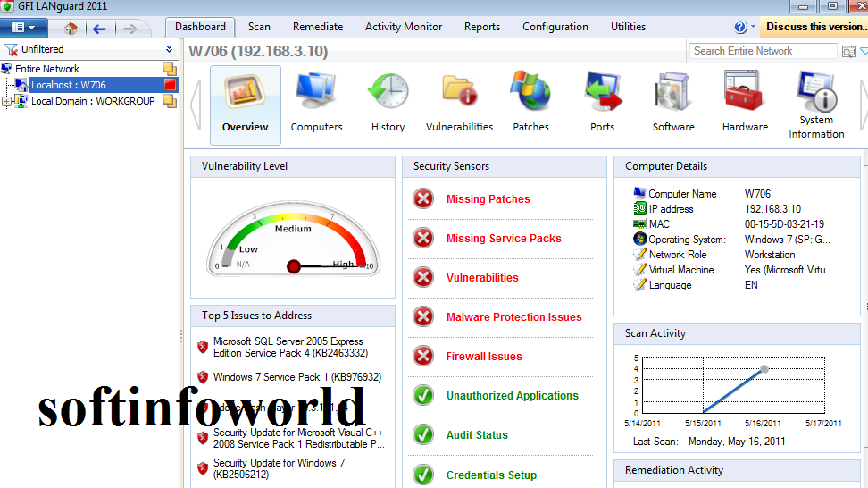Screen dimensions: 868x488
Task: Open the Unauthorized Applications link
Action: point(512,396)
